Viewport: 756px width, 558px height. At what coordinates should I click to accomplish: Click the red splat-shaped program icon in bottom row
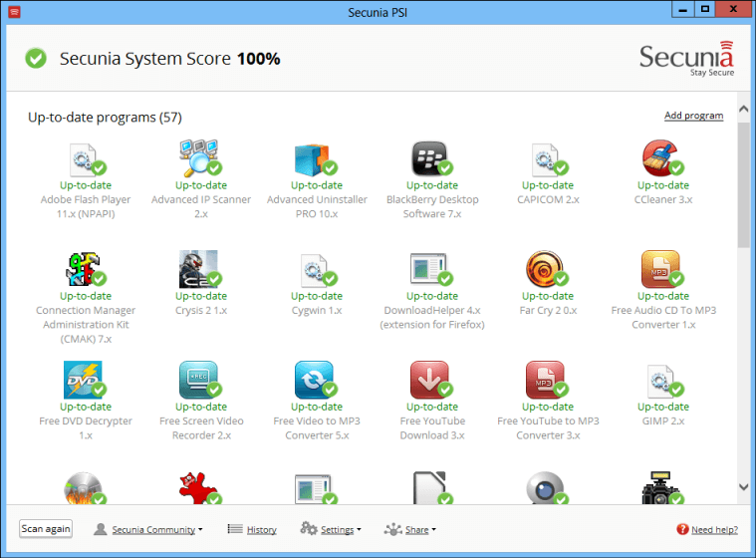coord(199,488)
